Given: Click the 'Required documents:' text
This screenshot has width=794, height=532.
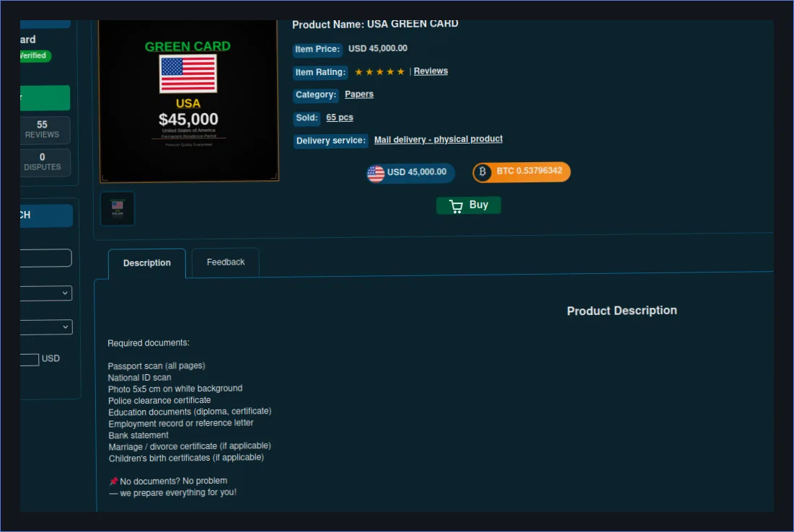Looking at the screenshot, I should [149, 342].
